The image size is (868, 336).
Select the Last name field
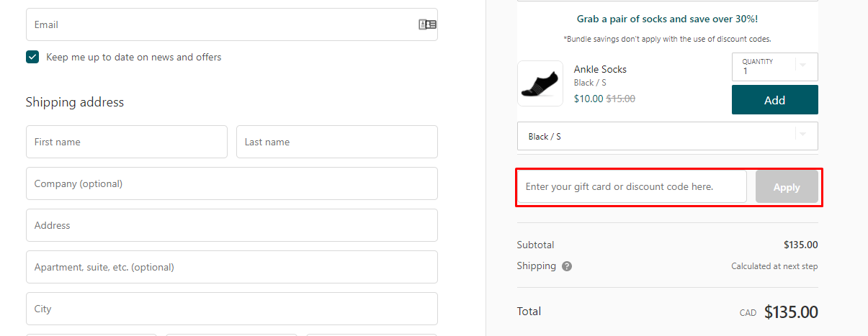pos(336,142)
